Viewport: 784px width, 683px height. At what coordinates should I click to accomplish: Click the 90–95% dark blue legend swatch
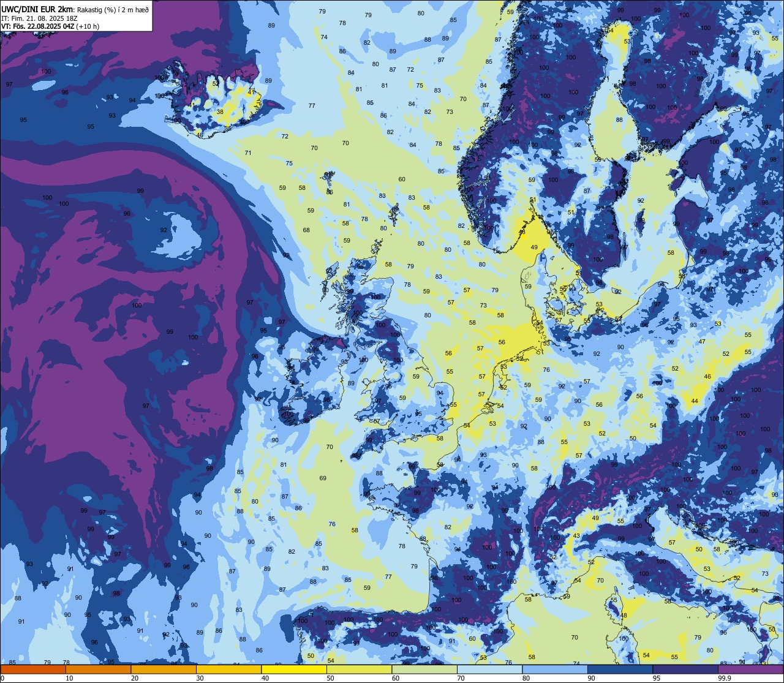pyautogui.click(x=620, y=669)
